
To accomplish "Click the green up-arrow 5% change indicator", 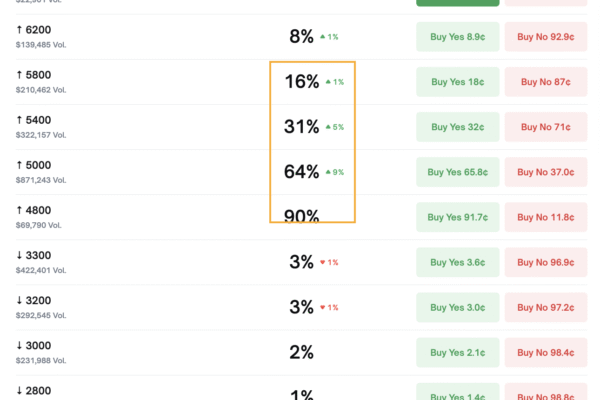I will (x=334, y=127).
